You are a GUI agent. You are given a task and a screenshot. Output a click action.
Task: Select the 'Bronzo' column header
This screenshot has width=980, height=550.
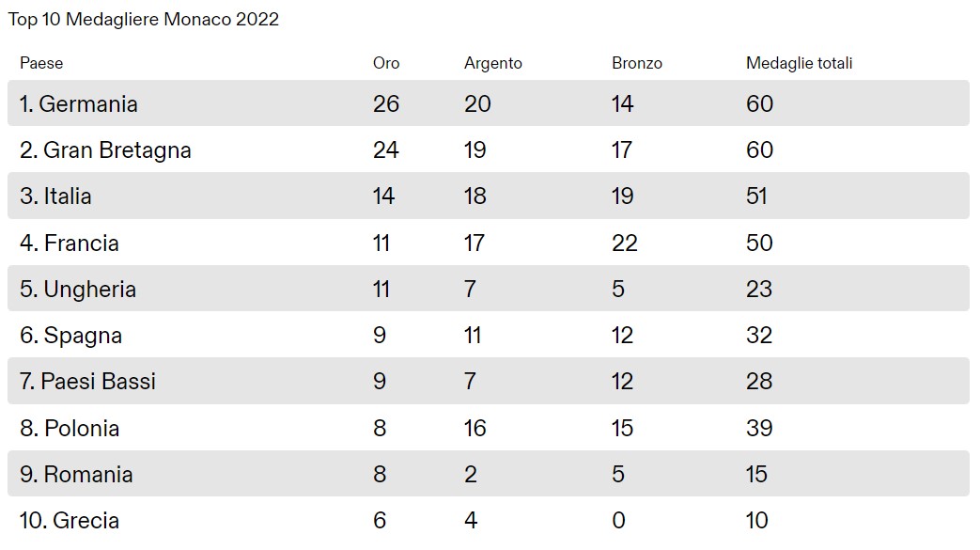637,63
